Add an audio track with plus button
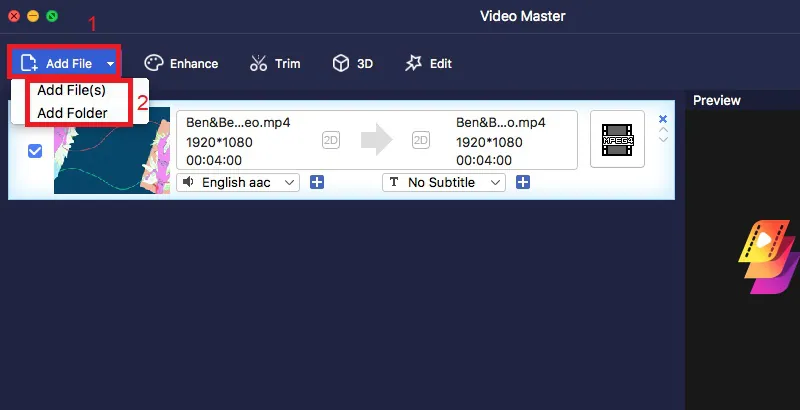The image size is (800, 410). coord(317,182)
